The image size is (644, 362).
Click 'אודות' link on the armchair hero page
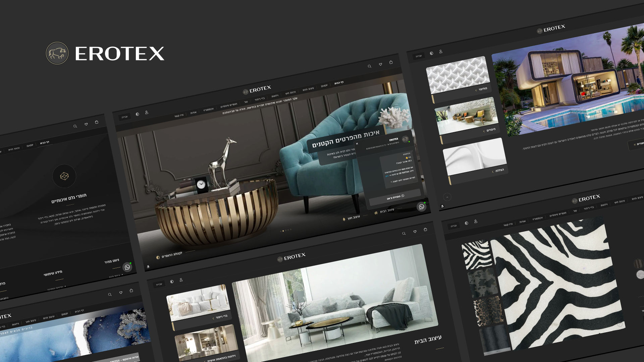194,113
